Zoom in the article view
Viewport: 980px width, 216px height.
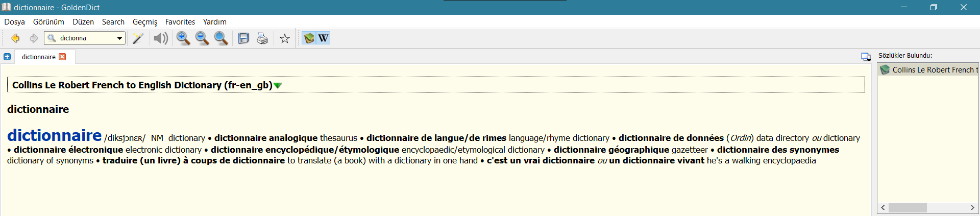[183, 38]
